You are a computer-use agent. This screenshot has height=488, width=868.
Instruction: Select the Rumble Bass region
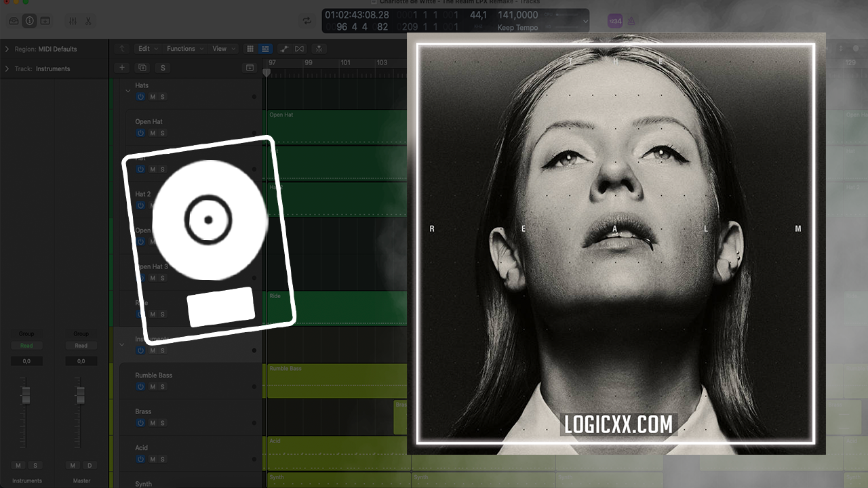[x=337, y=381]
